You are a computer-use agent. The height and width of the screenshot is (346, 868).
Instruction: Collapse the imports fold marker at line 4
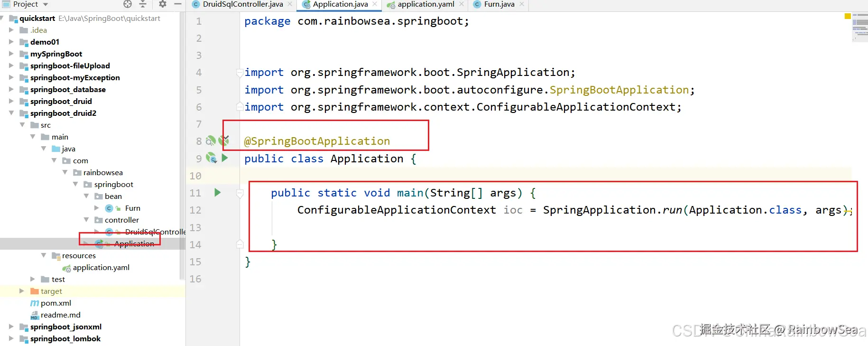coord(240,73)
